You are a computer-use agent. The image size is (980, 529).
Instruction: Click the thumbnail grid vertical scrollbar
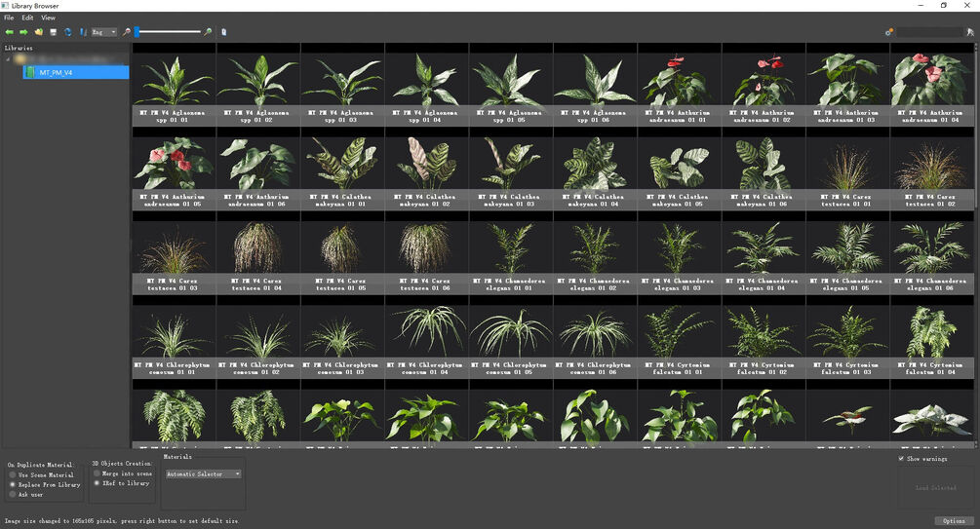click(977, 244)
